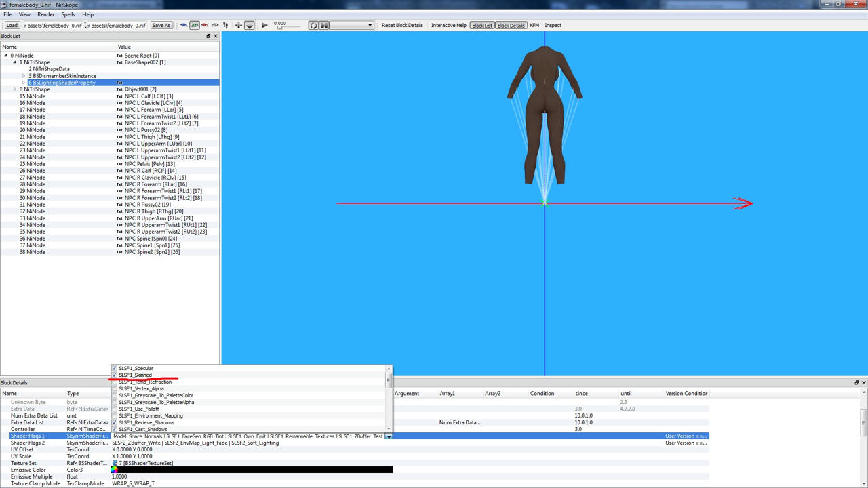The image size is (868, 488).
Task: Click the Load button
Action: (12, 25)
